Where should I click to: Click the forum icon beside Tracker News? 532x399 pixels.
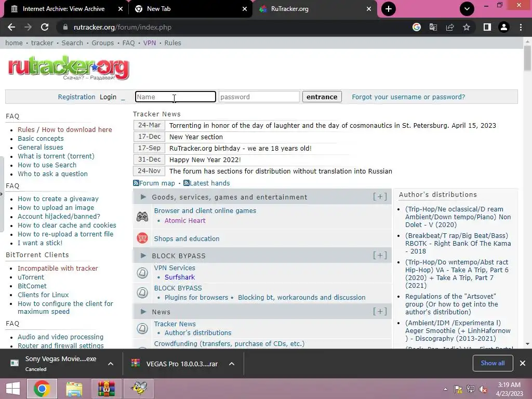[142, 328]
